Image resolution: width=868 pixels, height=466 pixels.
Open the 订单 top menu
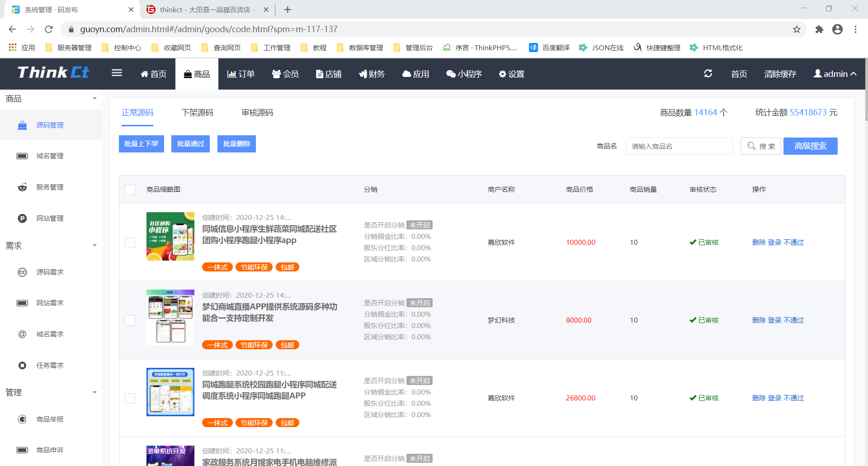click(241, 74)
